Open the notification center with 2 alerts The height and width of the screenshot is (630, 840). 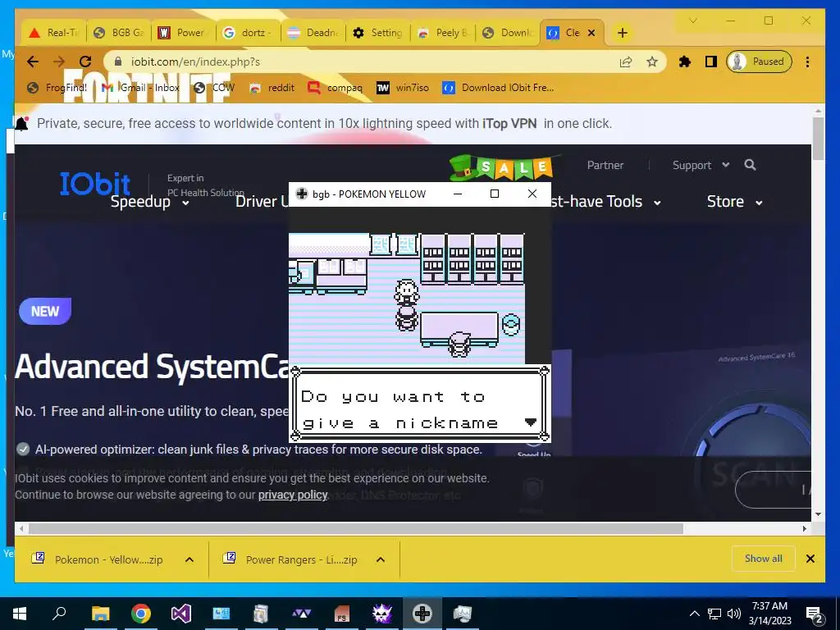[x=815, y=614]
